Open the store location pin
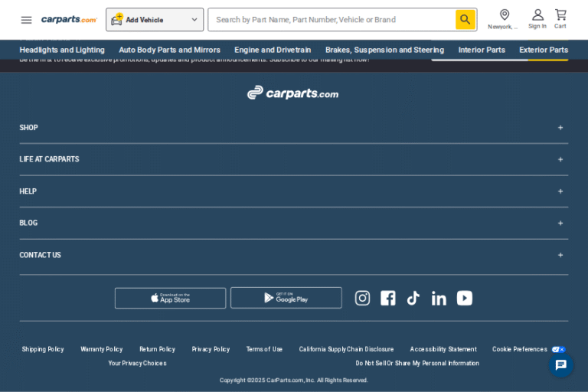The width and height of the screenshot is (588, 392). click(504, 15)
